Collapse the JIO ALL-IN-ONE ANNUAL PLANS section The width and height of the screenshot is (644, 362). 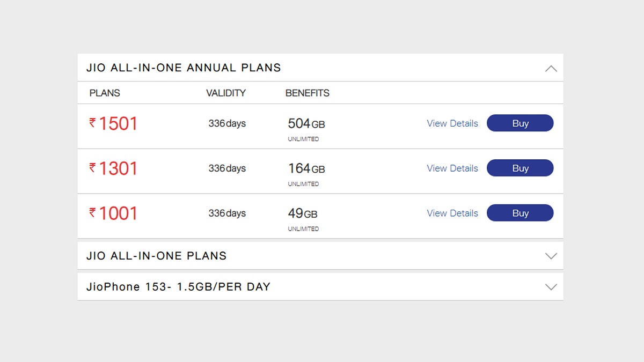pyautogui.click(x=551, y=69)
